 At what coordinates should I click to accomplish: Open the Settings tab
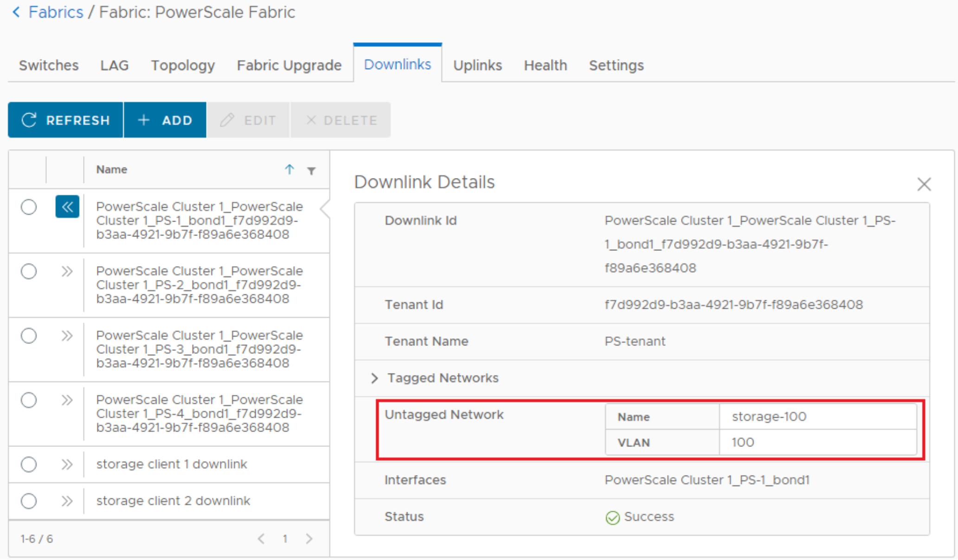point(616,65)
